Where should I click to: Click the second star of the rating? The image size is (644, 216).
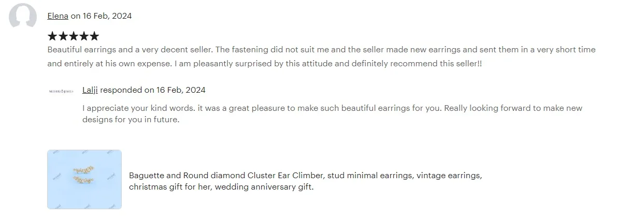coord(63,36)
